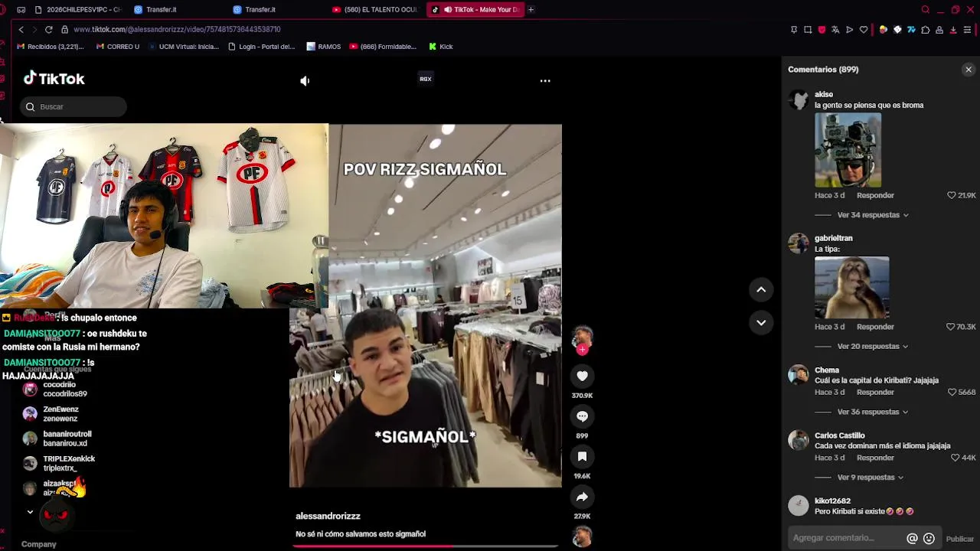
Task: Like akiso's comment heart
Action: click(952, 195)
